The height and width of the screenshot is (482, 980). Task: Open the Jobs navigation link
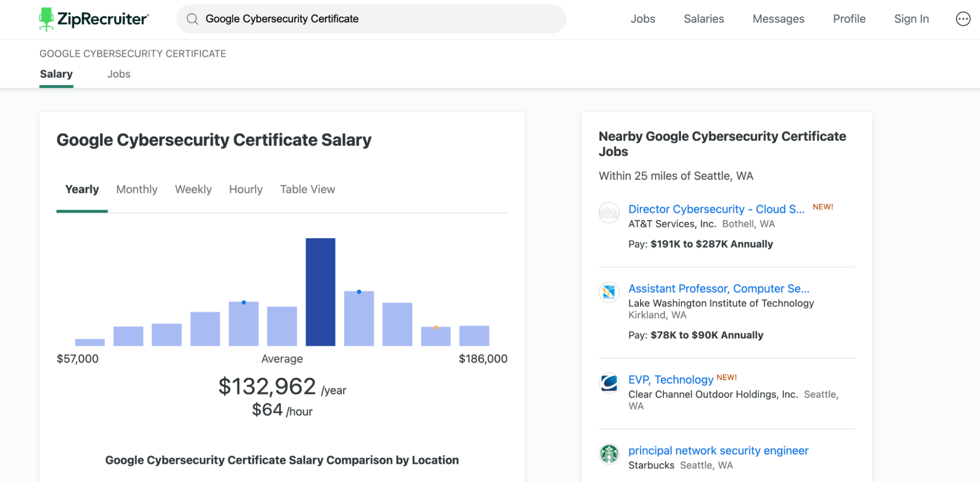[643, 19]
